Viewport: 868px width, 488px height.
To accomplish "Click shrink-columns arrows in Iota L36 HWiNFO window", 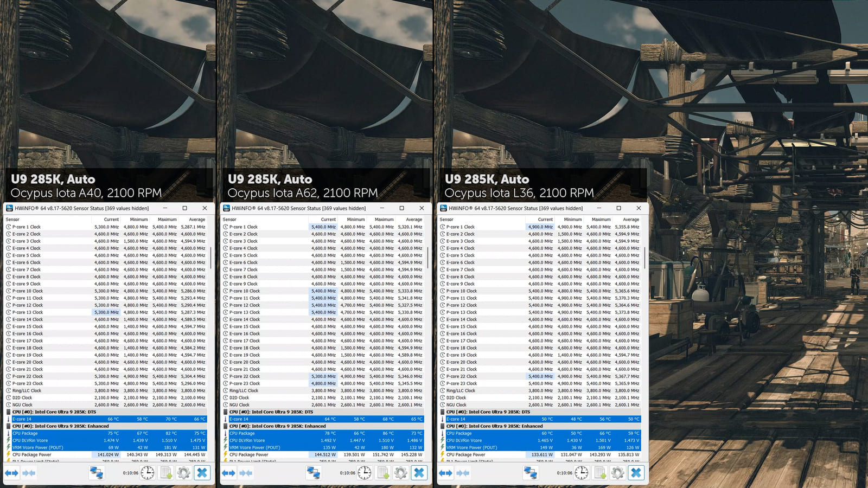I will coord(463,473).
